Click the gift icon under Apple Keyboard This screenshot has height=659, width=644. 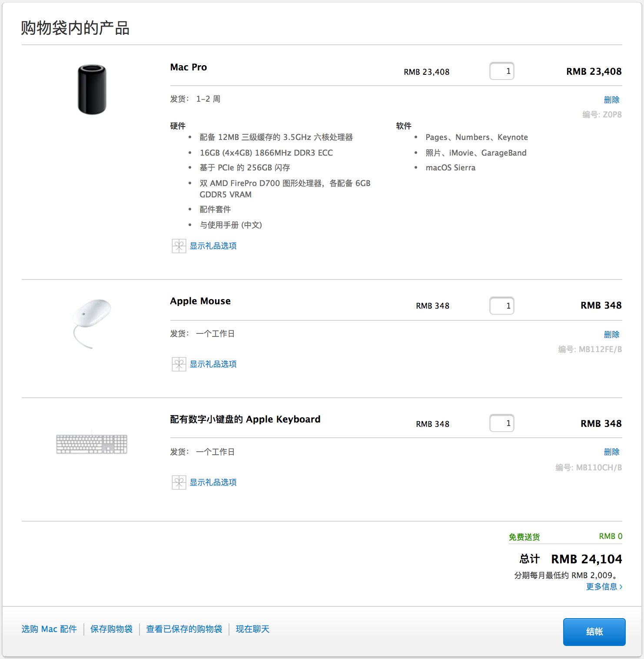coord(179,483)
